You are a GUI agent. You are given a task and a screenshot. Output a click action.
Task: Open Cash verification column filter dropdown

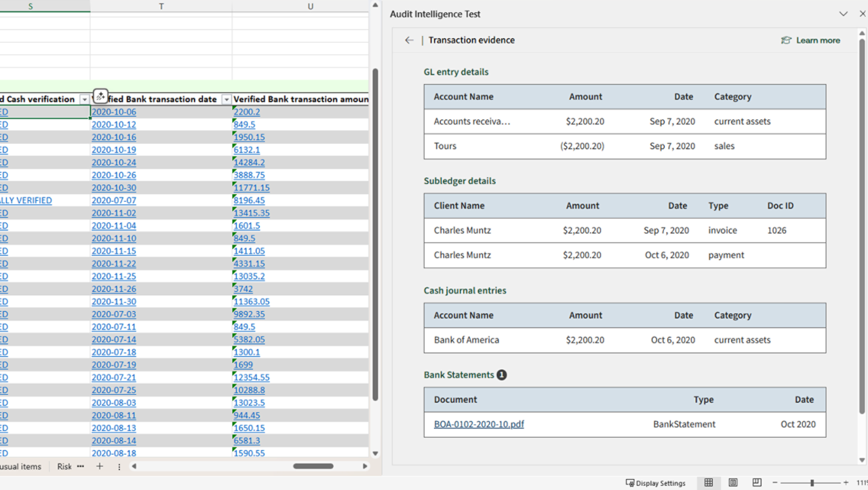(84, 100)
